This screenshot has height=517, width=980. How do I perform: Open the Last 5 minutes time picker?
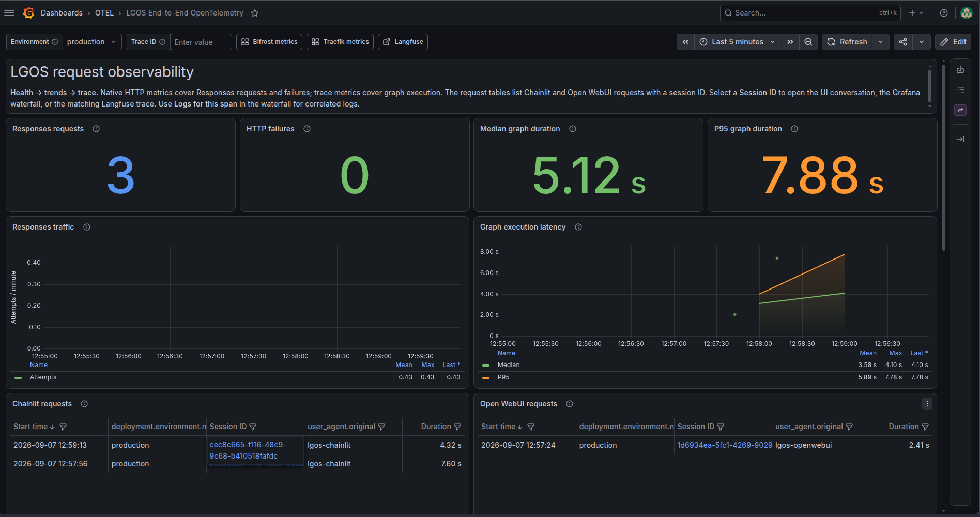pyautogui.click(x=737, y=42)
